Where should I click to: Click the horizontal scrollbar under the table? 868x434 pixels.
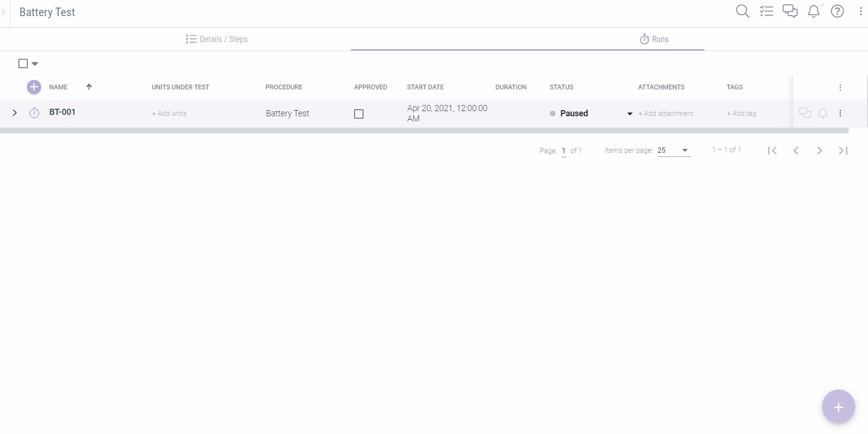(424, 130)
